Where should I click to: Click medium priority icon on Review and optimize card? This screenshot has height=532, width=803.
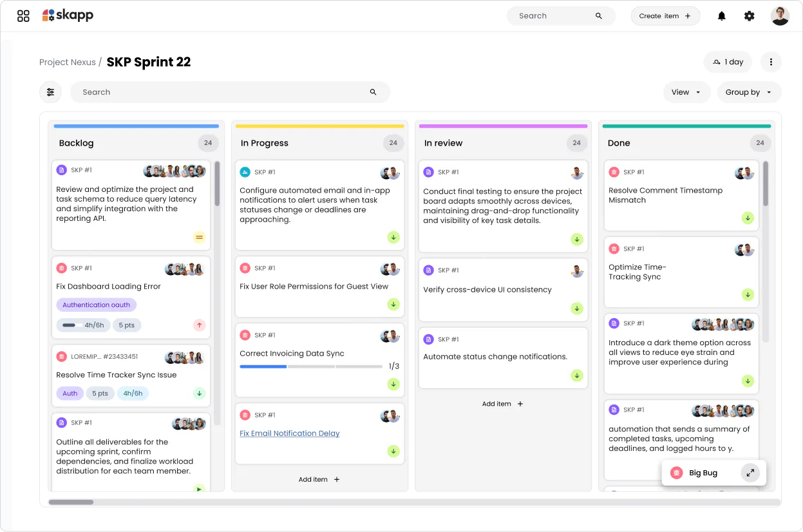tap(199, 238)
